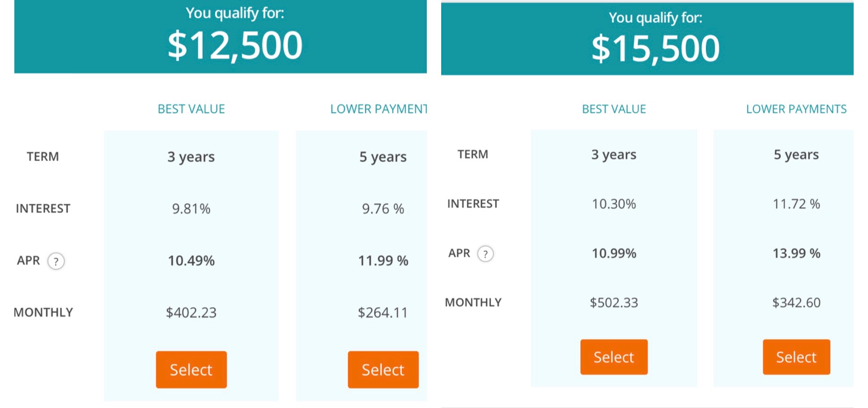Click the 10.99% APR value
The height and width of the screenshot is (408, 868).
click(613, 253)
